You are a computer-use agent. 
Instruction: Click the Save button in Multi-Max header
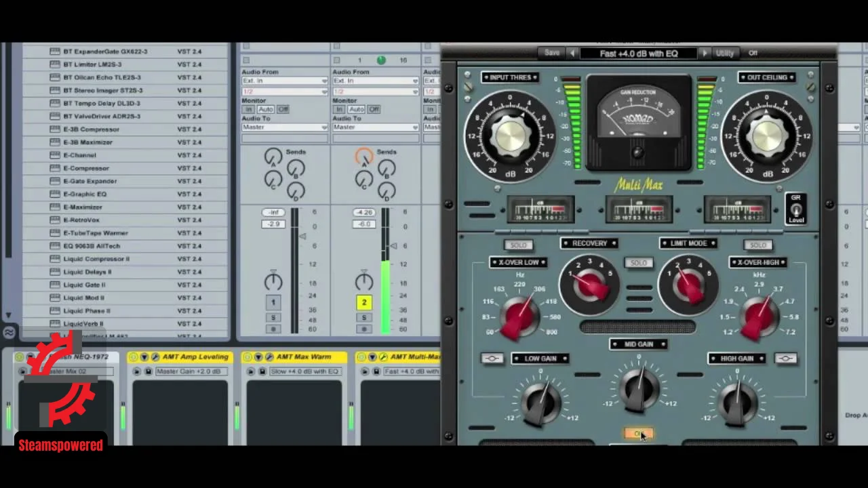pos(552,54)
